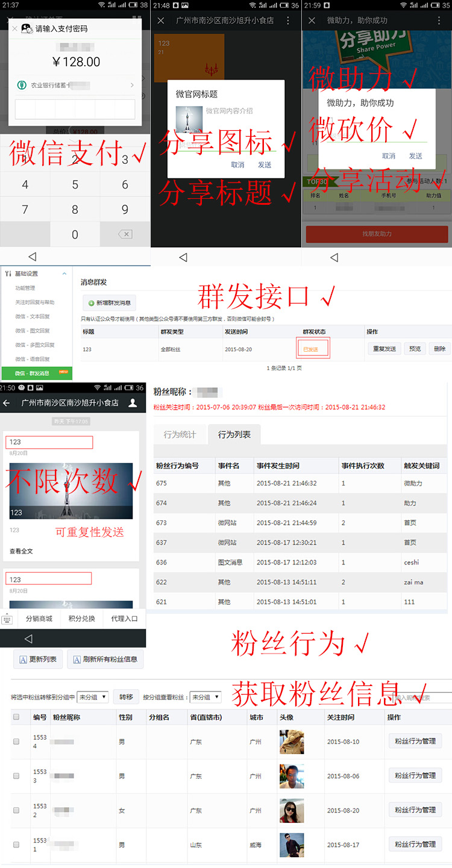The image size is (452, 868).
Task: Open the 将选中粉丝转移到分组中 dropdown
Action: 93,697
